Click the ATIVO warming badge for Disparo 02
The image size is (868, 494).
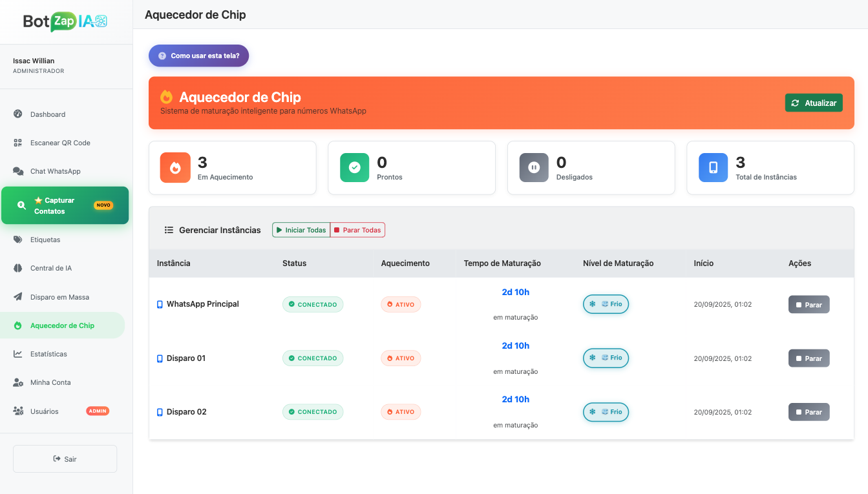(x=401, y=411)
